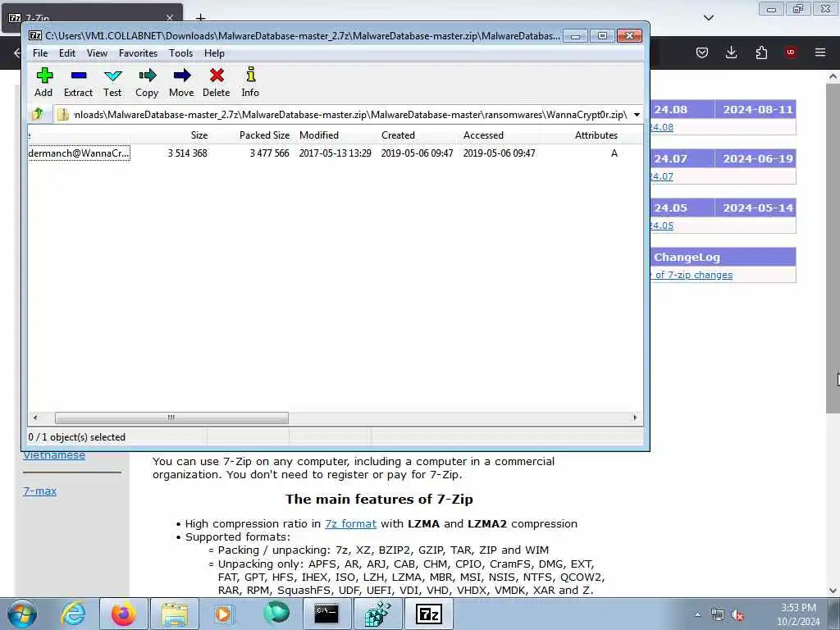Sort by Created column header
This screenshot has height=630, width=840.
click(x=398, y=135)
